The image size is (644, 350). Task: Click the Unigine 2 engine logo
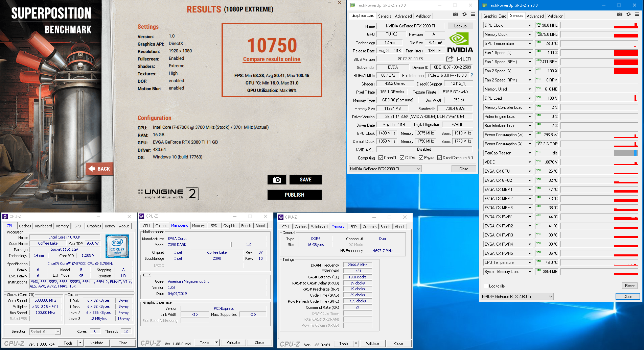pos(168,194)
